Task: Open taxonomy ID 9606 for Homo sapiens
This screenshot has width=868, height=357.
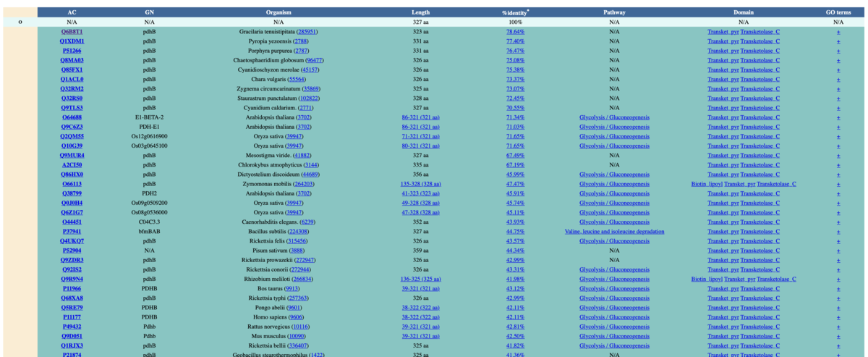Action: 296,316
